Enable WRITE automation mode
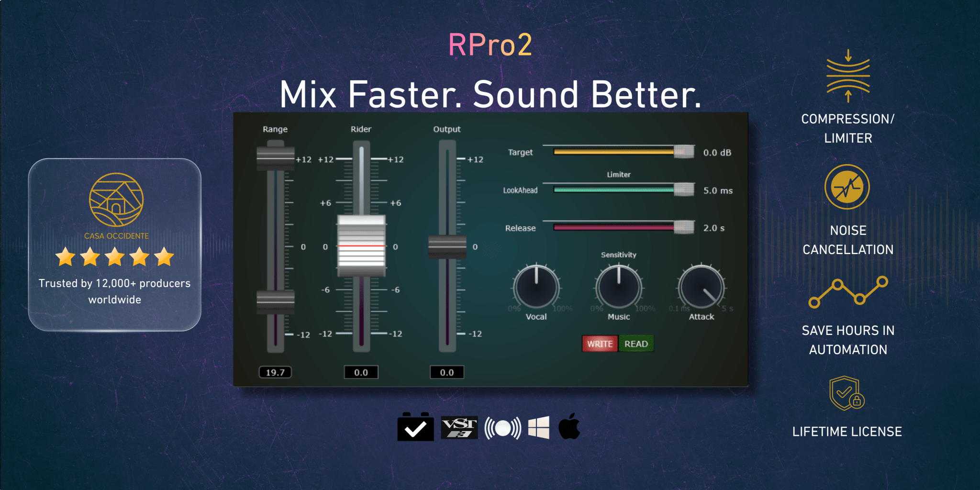The height and width of the screenshot is (490, 980). 600,344
